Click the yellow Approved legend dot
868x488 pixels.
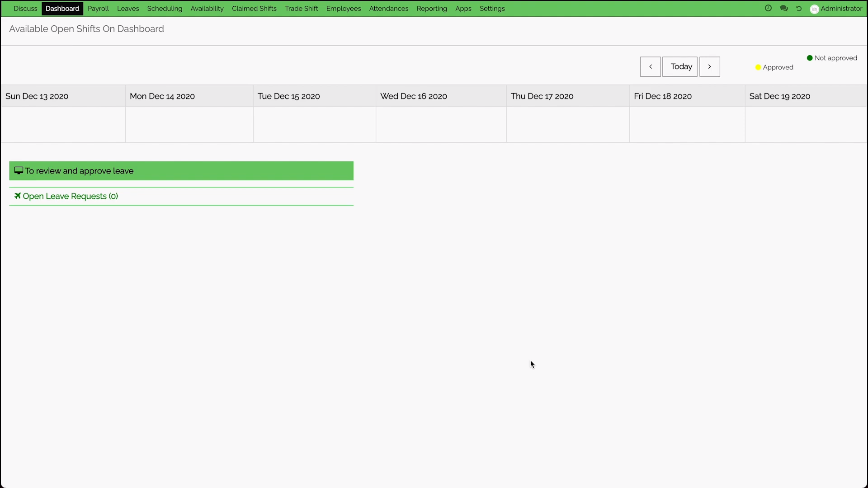758,67
